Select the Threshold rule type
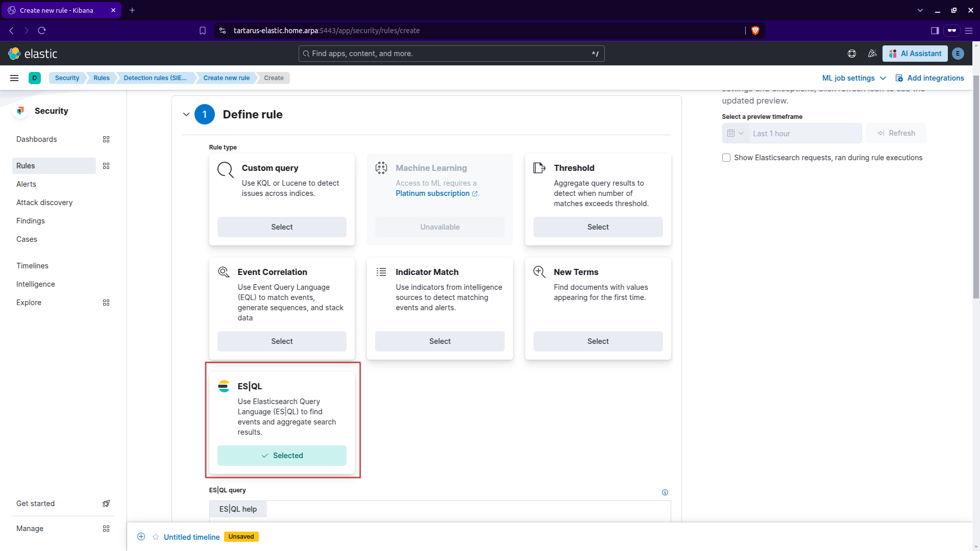 [598, 227]
